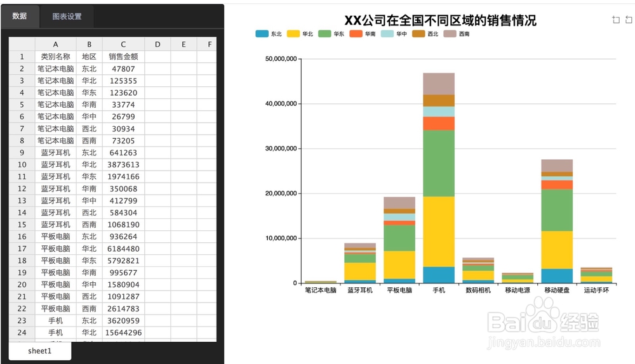Viewport: 635px width, 364px height.
Task: Click the chart title text
Action: click(x=440, y=20)
